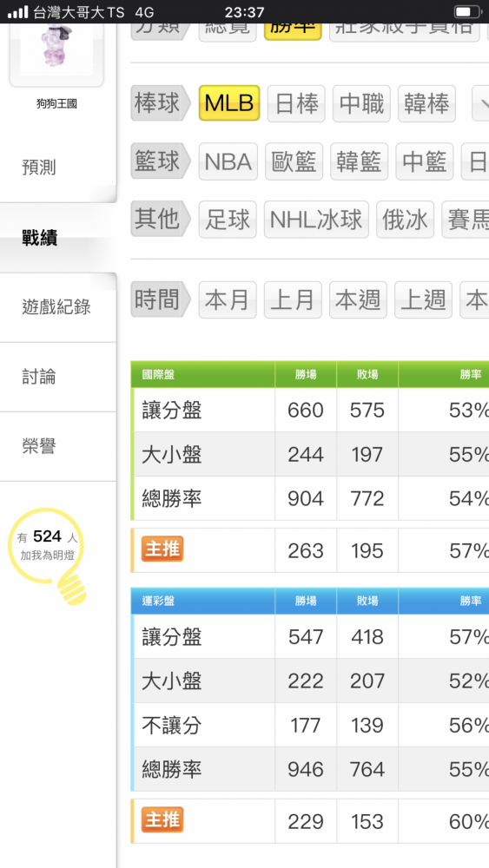Choose the 中職 baseball league

click(361, 103)
